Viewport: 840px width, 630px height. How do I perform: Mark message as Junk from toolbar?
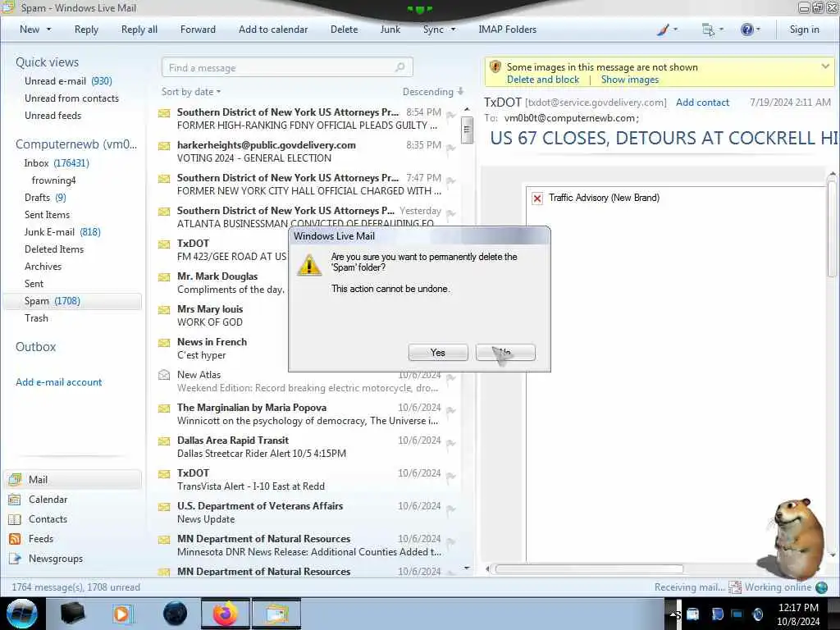390,30
